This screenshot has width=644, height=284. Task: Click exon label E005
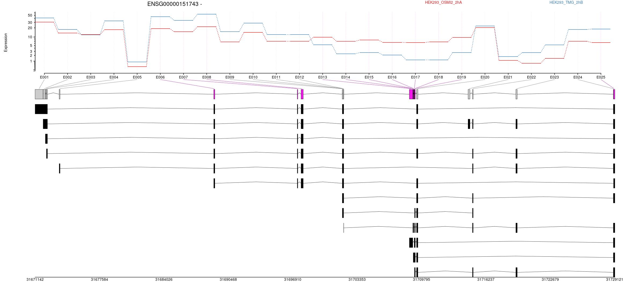coord(137,77)
